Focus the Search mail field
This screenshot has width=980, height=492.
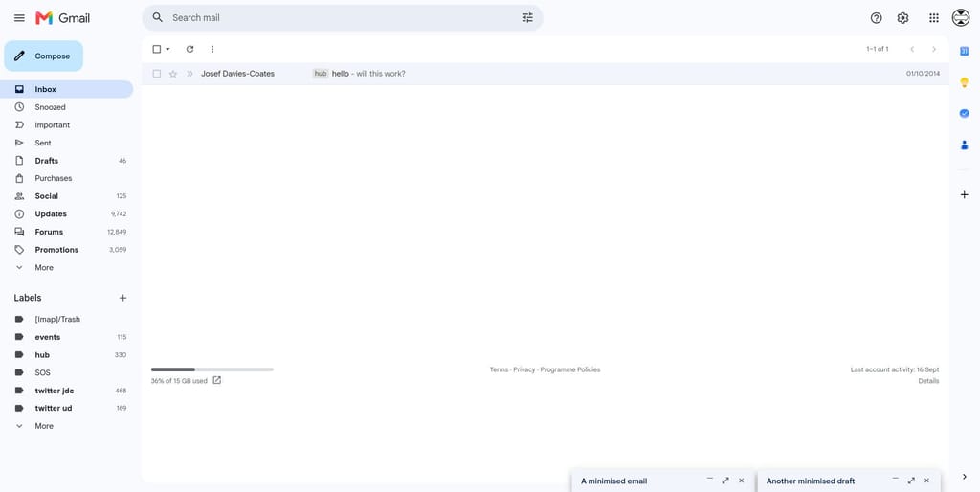pyautogui.click(x=343, y=17)
